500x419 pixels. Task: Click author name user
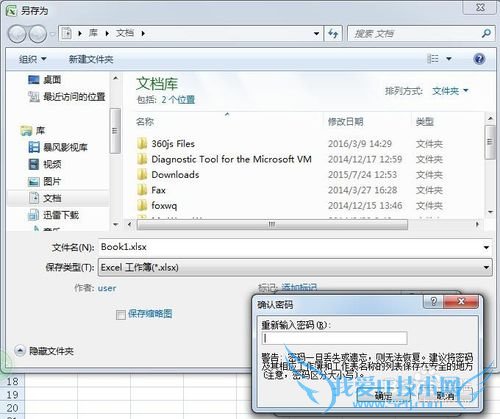point(107,288)
